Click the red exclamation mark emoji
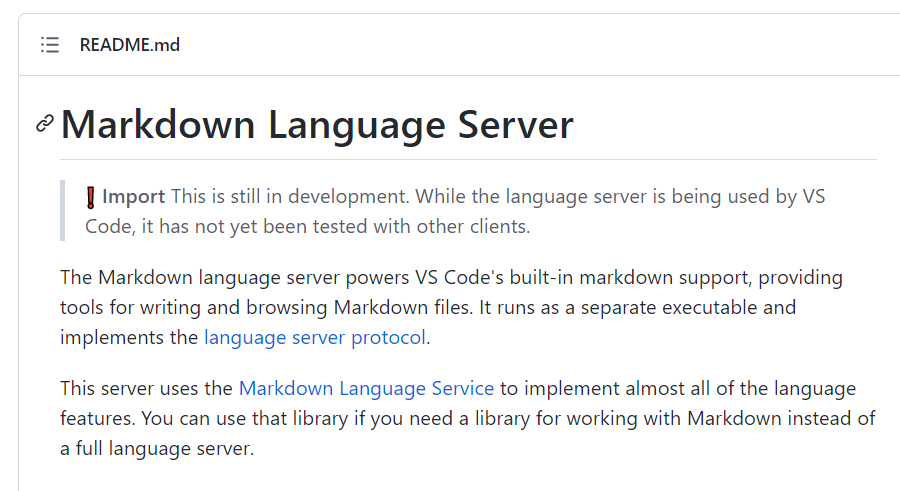900x491 pixels. pyautogui.click(x=91, y=197)
